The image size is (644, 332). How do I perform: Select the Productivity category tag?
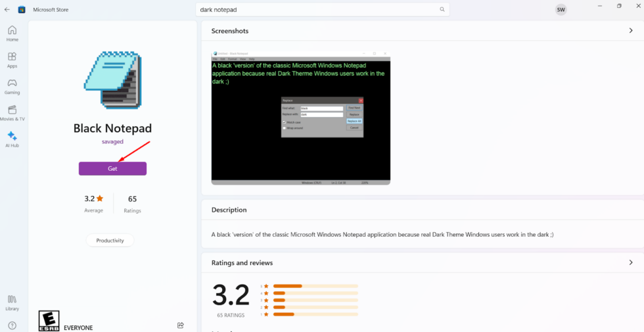(110, 241)
